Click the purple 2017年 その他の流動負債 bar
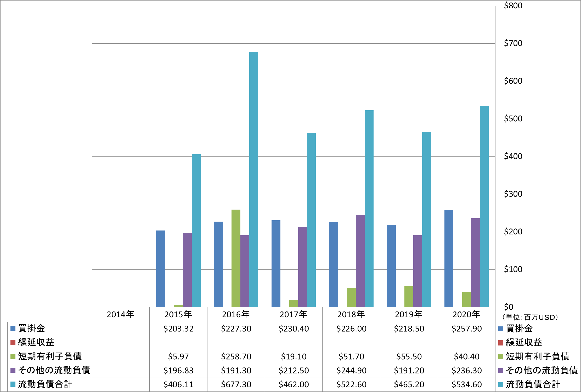The height and width of the screenshot is (392, 581). [x=303, y=267]
